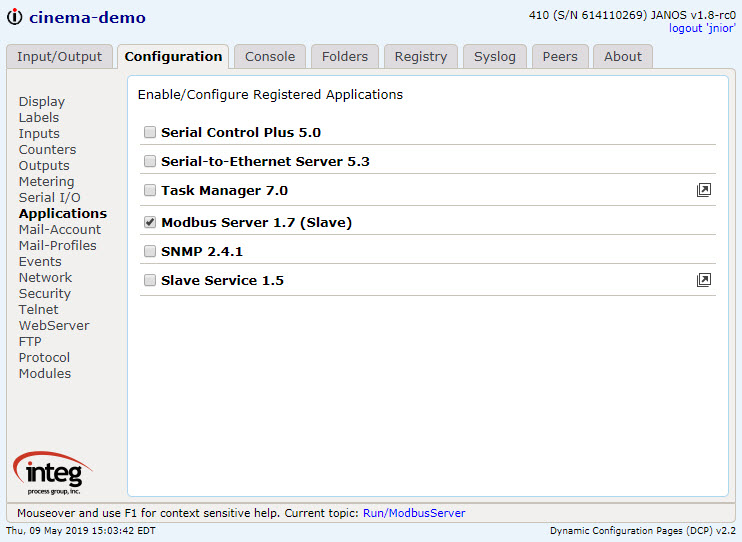This screenshot has height=542, width=742.
Task: Open the Run/ModbusServer help topic link
Action: (414, 513)
